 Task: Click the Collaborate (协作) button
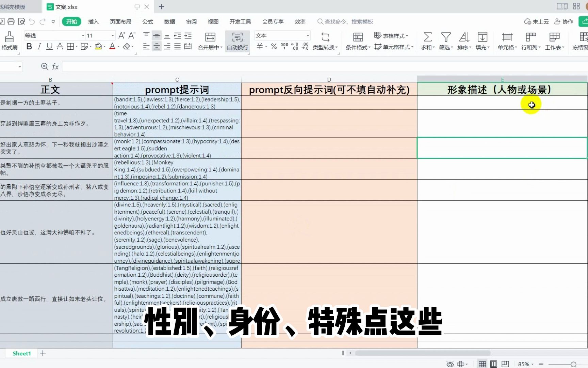click(x=564, y=21)
